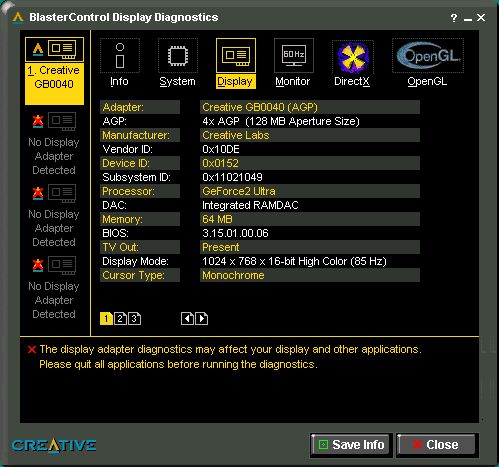The height and width of the screenshot is (467, 499).
Task: Click the red X warning icon in message panel
Action: (32, 350)
